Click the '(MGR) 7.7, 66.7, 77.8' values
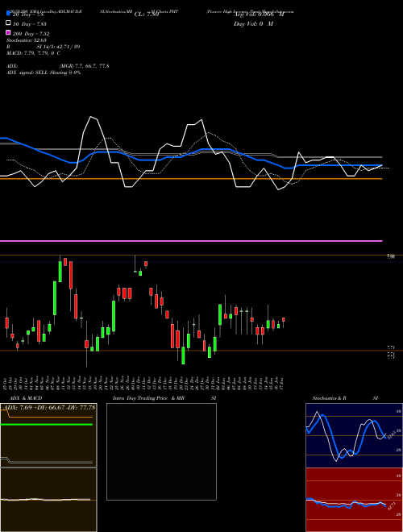The height and width of the screenshot is (532, 403). tap(84, 66)
